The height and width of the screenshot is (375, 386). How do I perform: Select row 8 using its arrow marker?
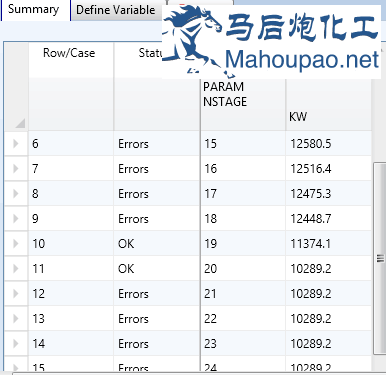coord(16,194)
